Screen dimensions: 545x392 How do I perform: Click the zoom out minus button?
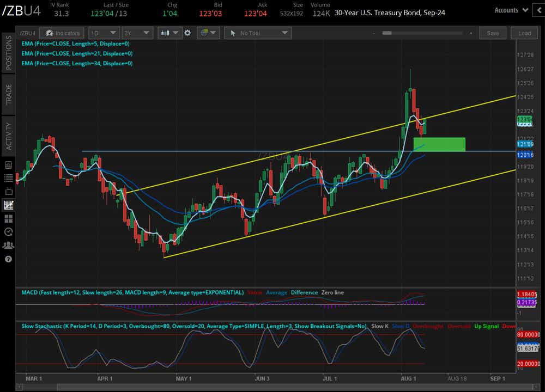point(374,33)
